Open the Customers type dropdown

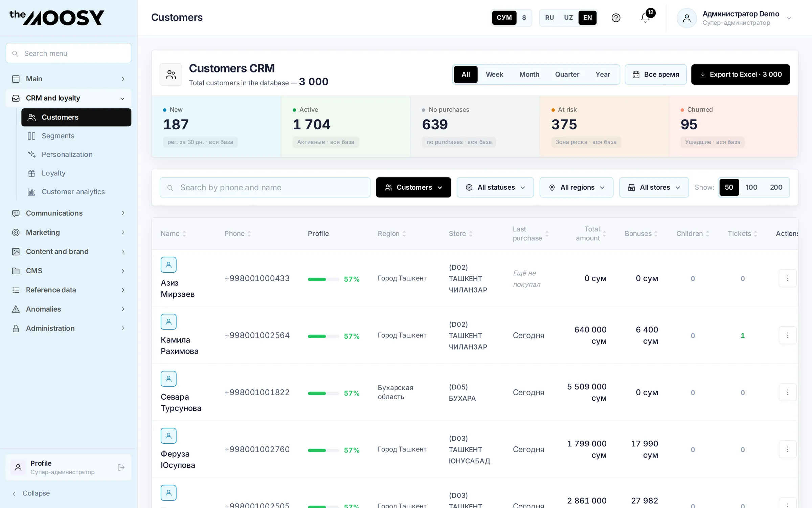click(x=413, y=187)
